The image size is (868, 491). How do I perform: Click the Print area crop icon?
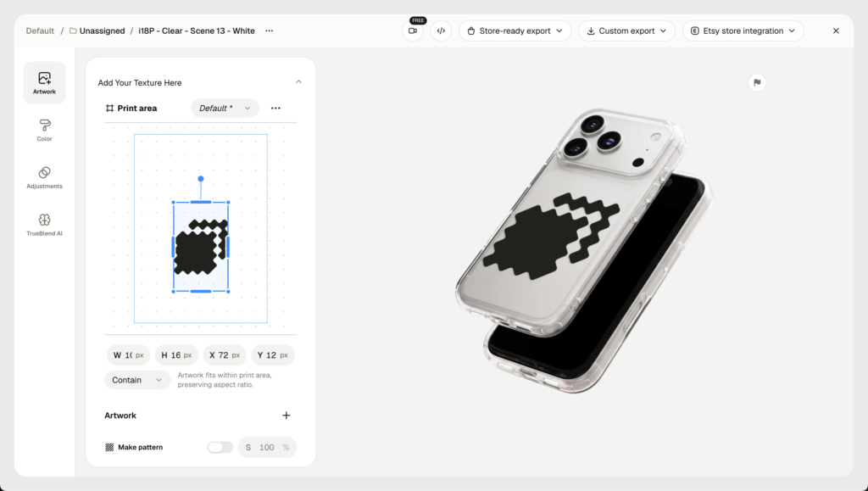[x=109, y=108]
